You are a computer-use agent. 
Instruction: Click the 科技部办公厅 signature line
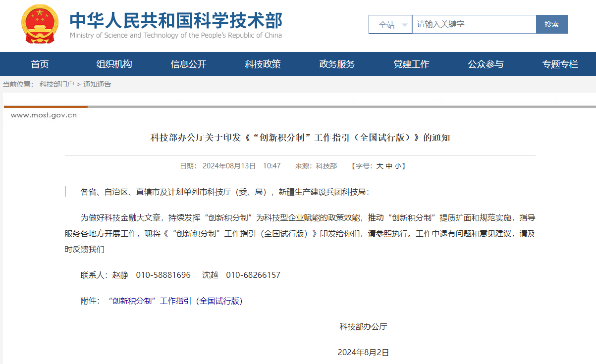(x=363, y=326)
